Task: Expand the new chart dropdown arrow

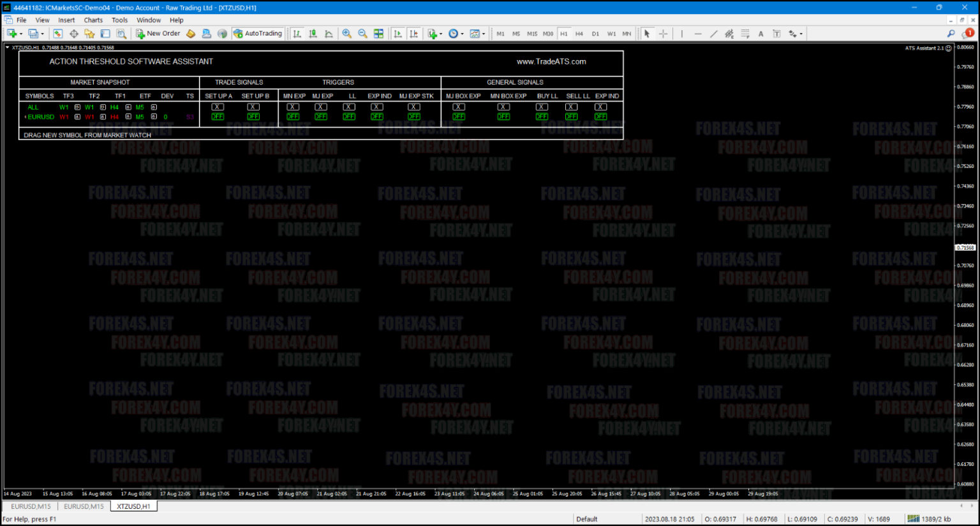Action: (21, 34)
